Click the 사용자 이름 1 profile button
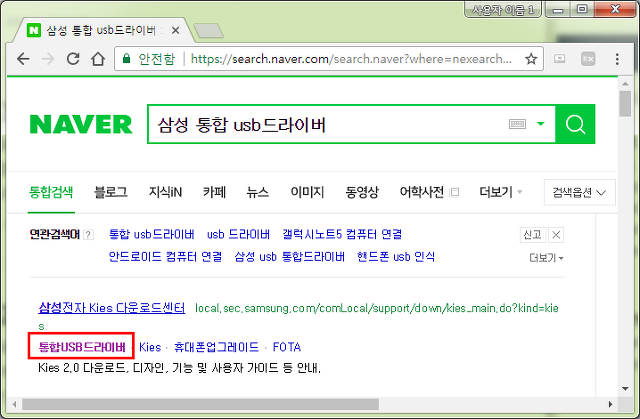Image resolution: width=640 pixels, height=419 pixels. pyautogui.click(x=503, y=9)
